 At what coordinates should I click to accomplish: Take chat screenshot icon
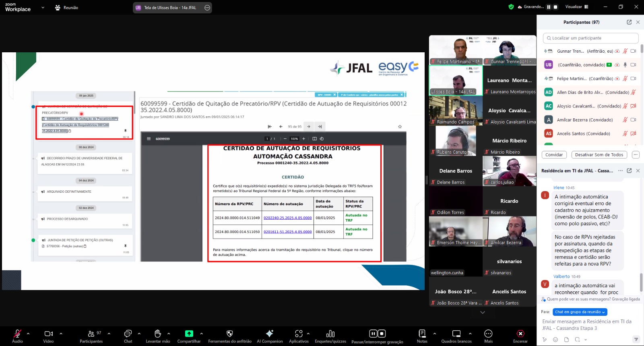(577, 340)
